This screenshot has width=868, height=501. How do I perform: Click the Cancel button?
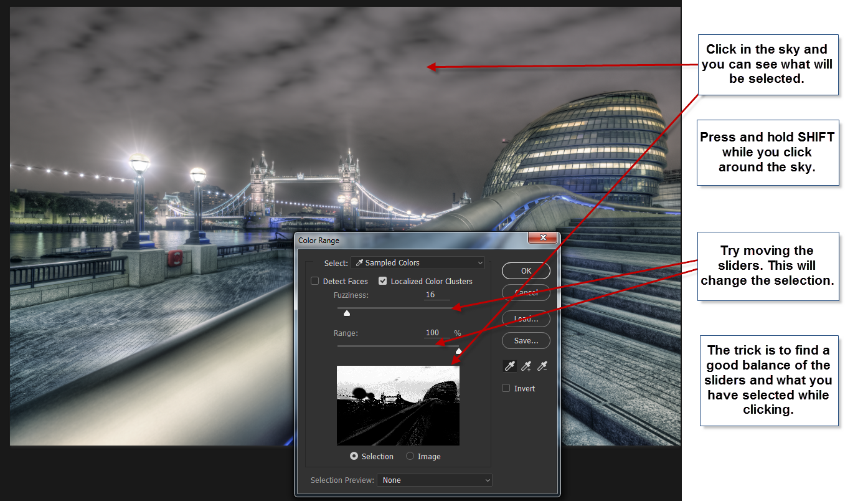point(526,292)
